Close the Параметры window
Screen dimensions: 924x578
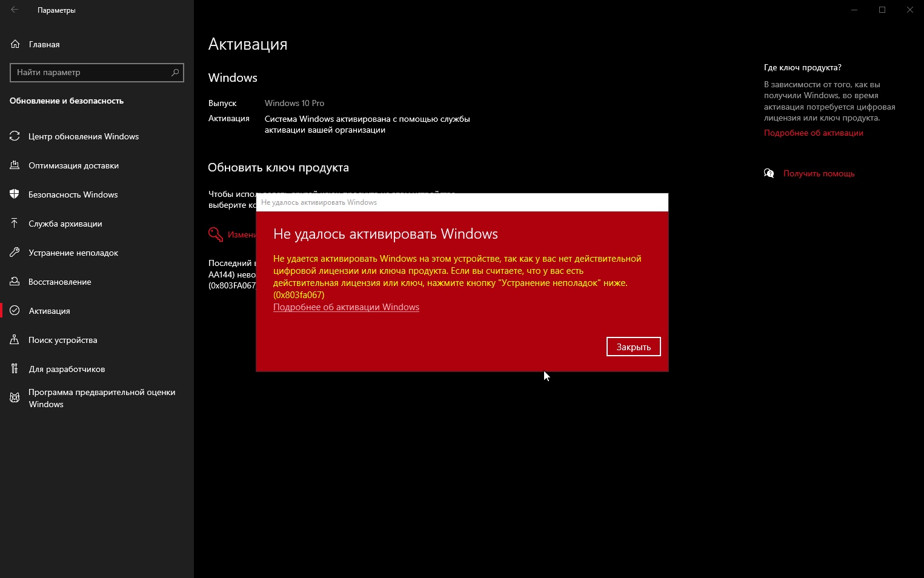pos(910,10)
